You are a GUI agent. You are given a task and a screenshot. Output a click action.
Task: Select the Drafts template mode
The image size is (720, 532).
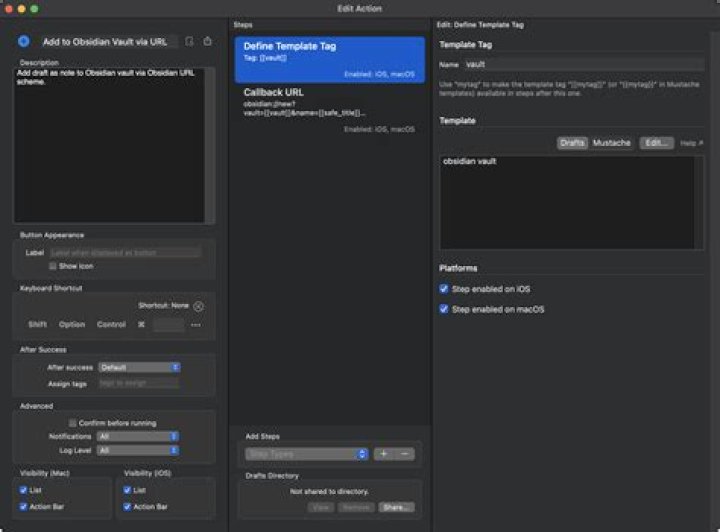pos(572,143)
